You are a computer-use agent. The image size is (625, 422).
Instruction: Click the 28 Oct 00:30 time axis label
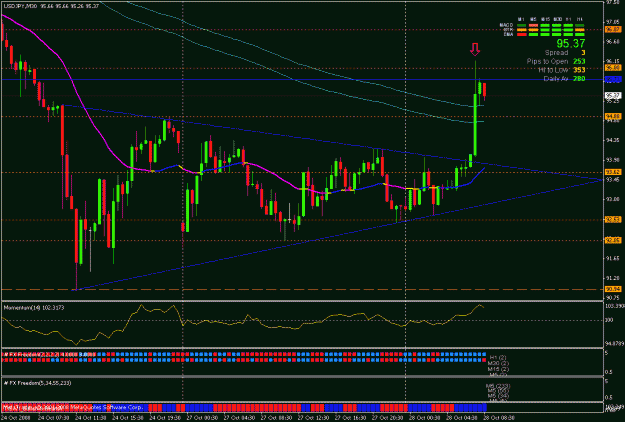pyautogui.click(x=425, y=418)
